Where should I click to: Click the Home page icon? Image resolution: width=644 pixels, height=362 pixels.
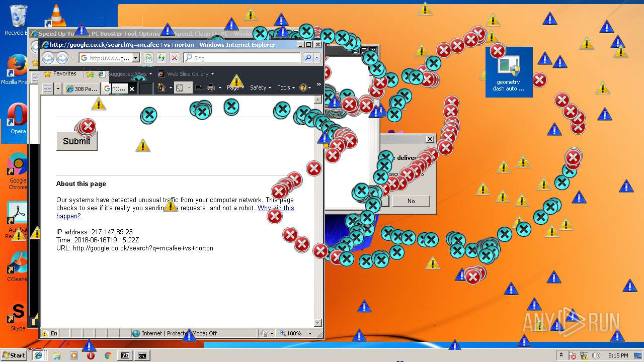pyautogui.click(x=161, y=87)
